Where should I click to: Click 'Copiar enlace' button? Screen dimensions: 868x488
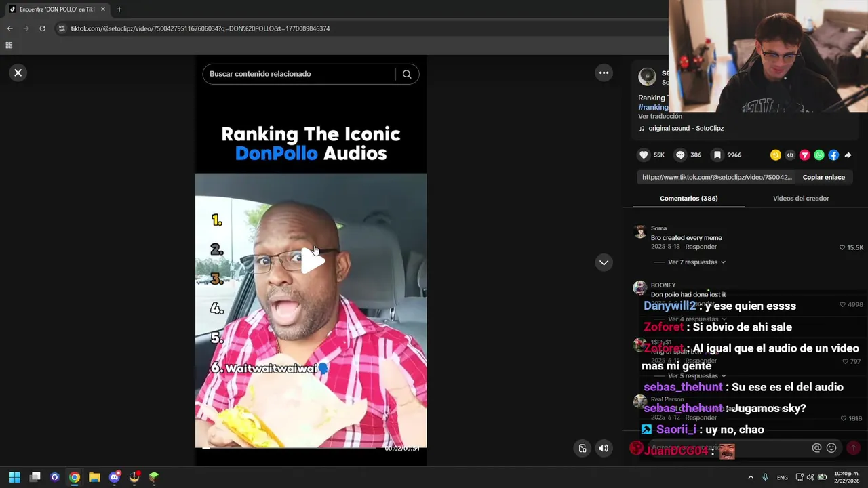[823, 177]
